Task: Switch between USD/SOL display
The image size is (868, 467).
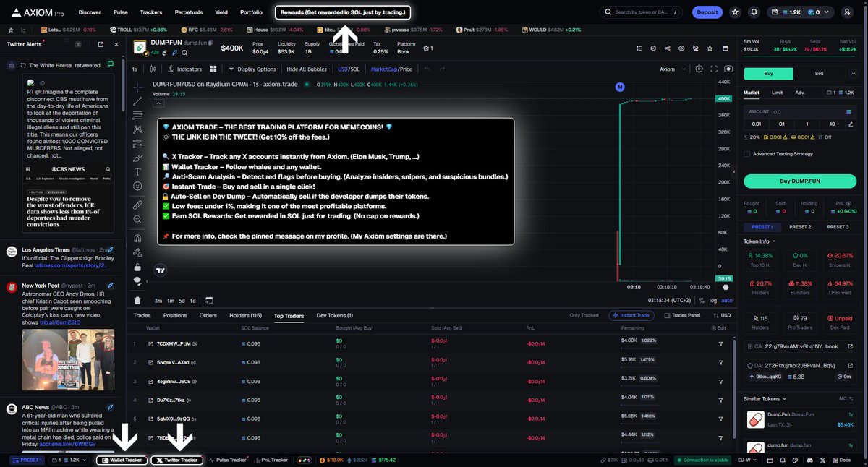Action: [349, 69]
